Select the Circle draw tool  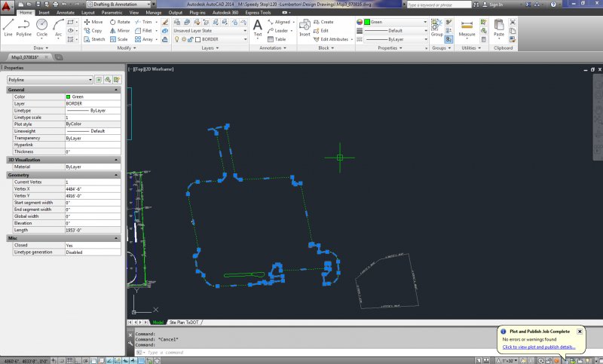coord(42,28)
